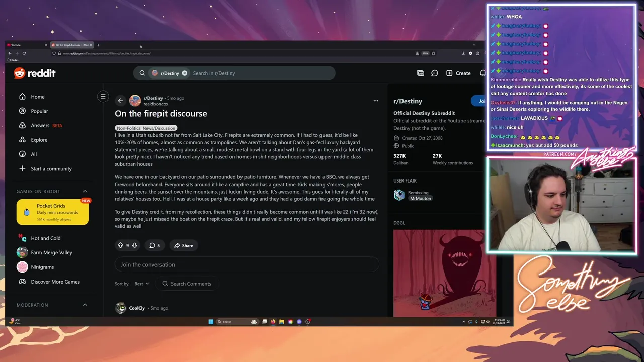Remove the r/Destiny search filter chip
Viewport: 644px width, 362px height.
point(184,73)
